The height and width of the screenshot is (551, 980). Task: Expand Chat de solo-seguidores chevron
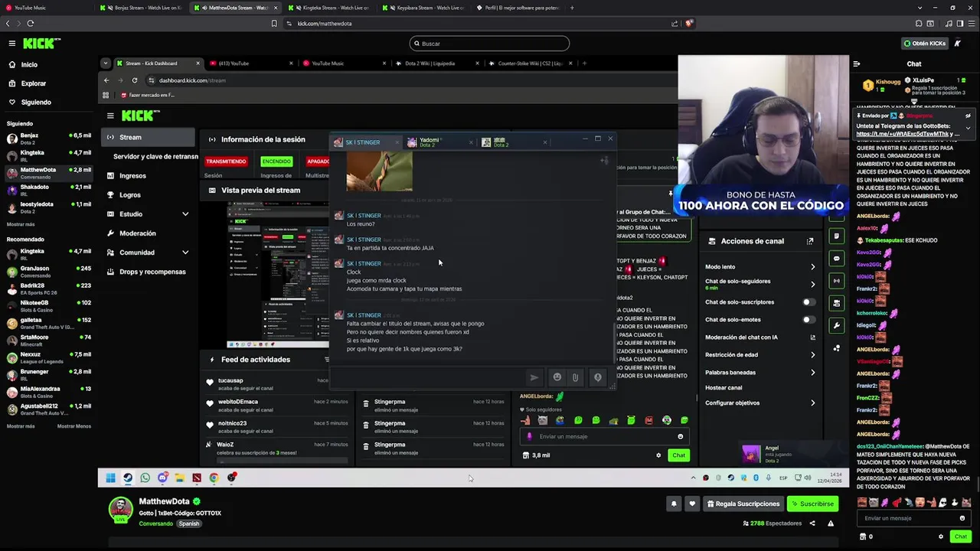[x=813, y=284]
